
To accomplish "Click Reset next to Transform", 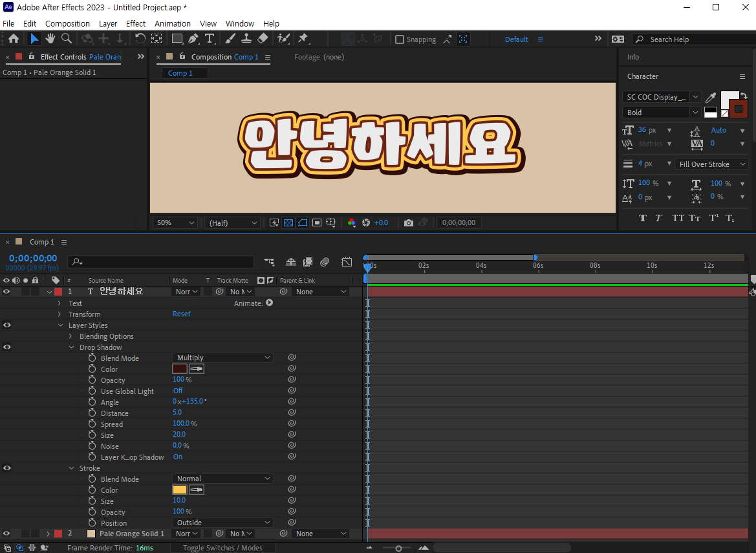I will pos(182,314).
